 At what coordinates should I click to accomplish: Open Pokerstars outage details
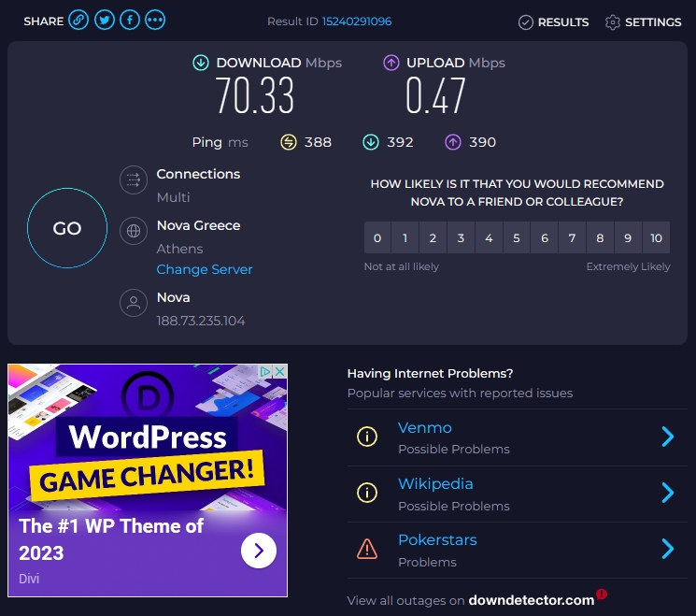click(x=437, y=539)
